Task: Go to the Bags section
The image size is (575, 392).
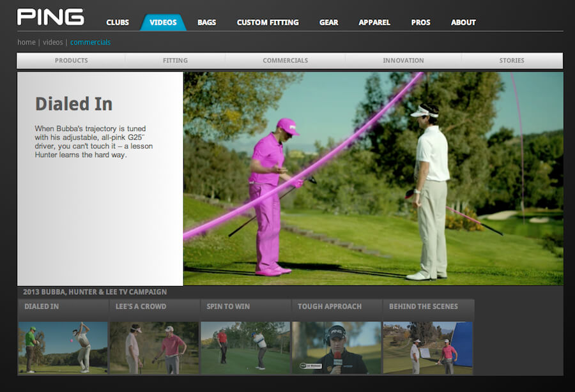Action: [x=206, y=22]
